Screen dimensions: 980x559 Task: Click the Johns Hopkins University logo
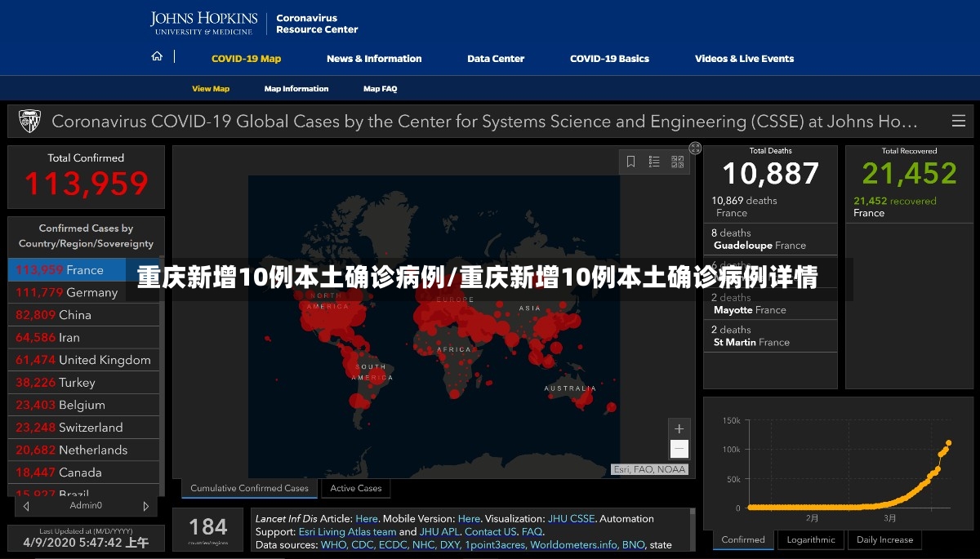tap(204, 24)
